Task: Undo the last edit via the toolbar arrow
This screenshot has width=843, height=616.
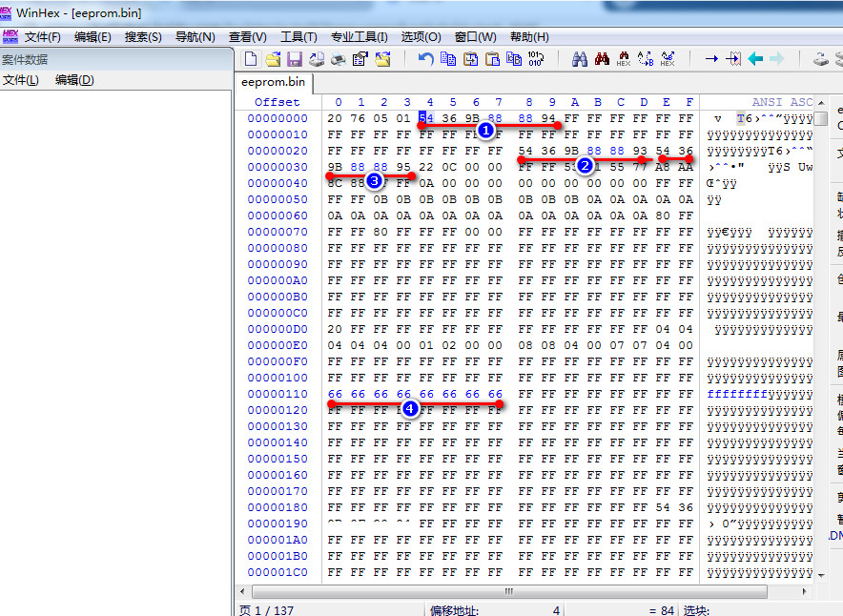Action: coord(426,59)
